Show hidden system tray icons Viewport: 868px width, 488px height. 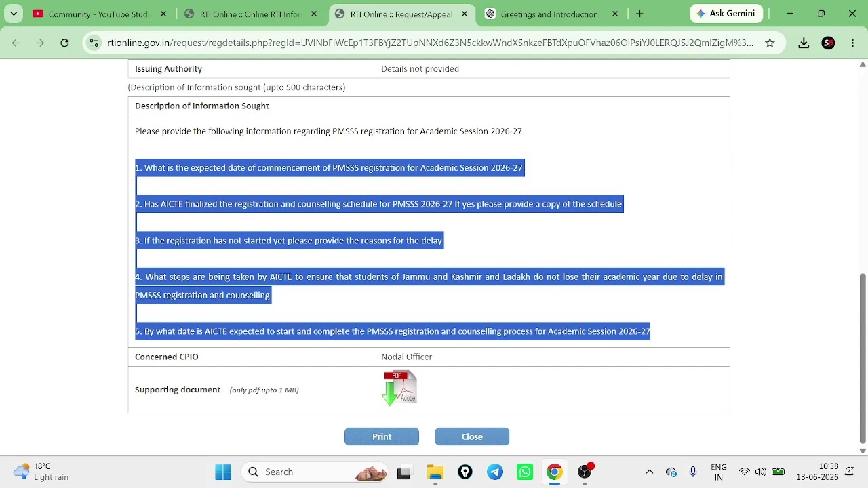point(650,472)
